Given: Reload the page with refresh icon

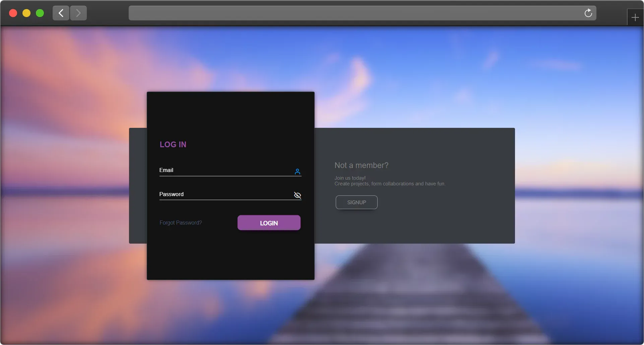Looking at the screenshot, I should [588, 13].
